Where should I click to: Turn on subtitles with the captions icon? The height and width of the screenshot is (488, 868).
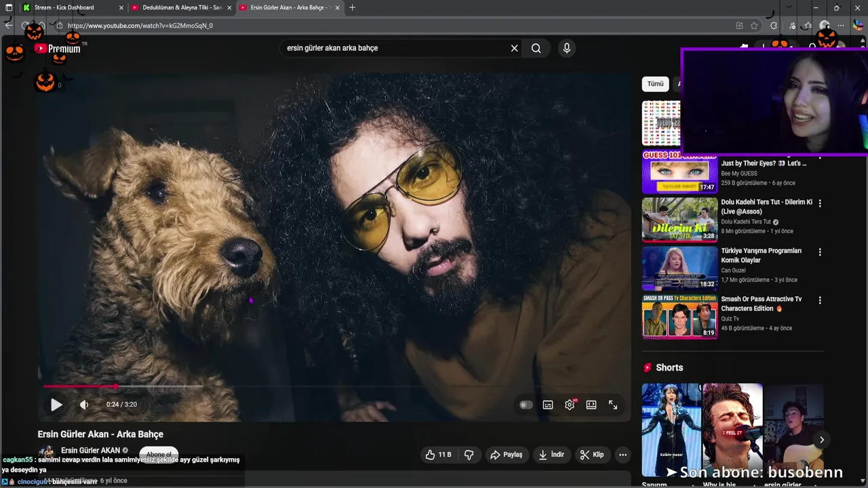548,405
